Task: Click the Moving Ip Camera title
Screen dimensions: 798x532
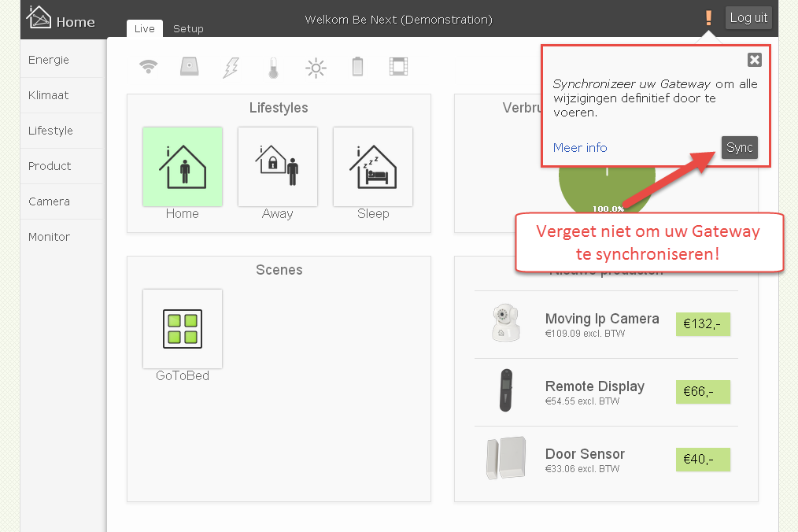Action: click(602, 319)
